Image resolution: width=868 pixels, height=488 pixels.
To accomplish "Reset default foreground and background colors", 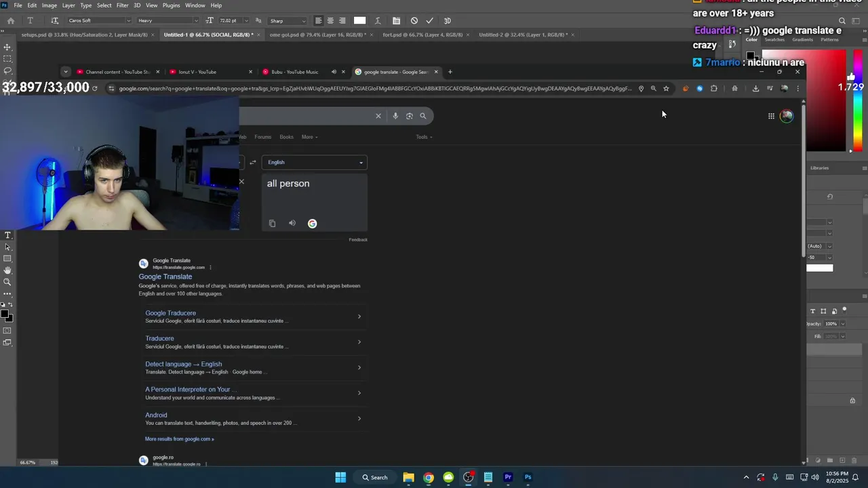I will [3, 305].
